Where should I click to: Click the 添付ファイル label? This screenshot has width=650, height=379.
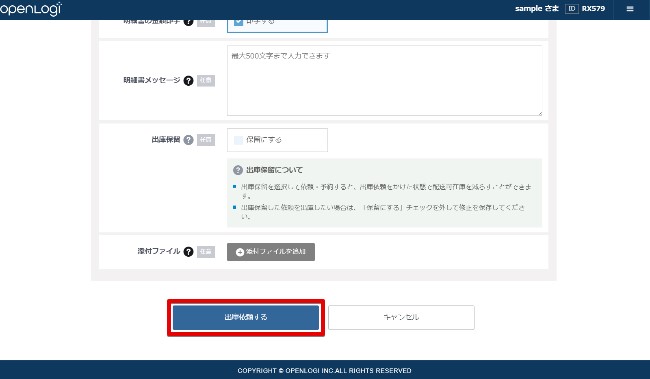tap(159, 251)
